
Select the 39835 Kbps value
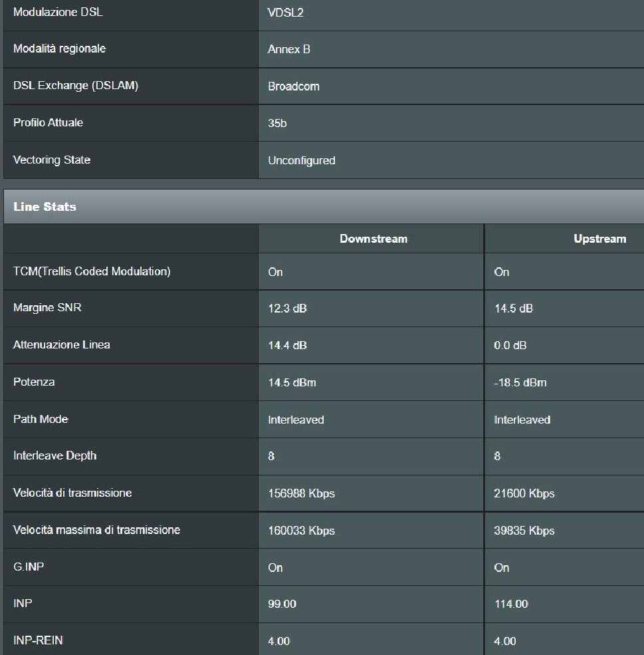524,531
